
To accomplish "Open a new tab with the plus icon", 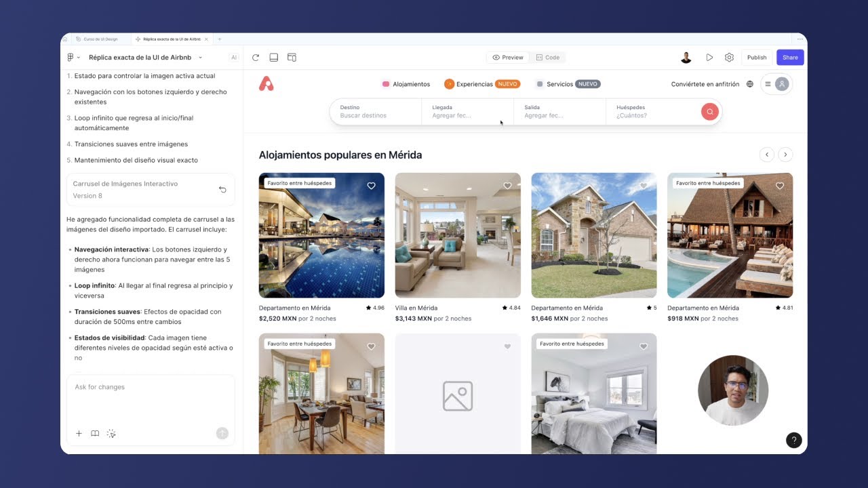I will [x=219, y=39].
